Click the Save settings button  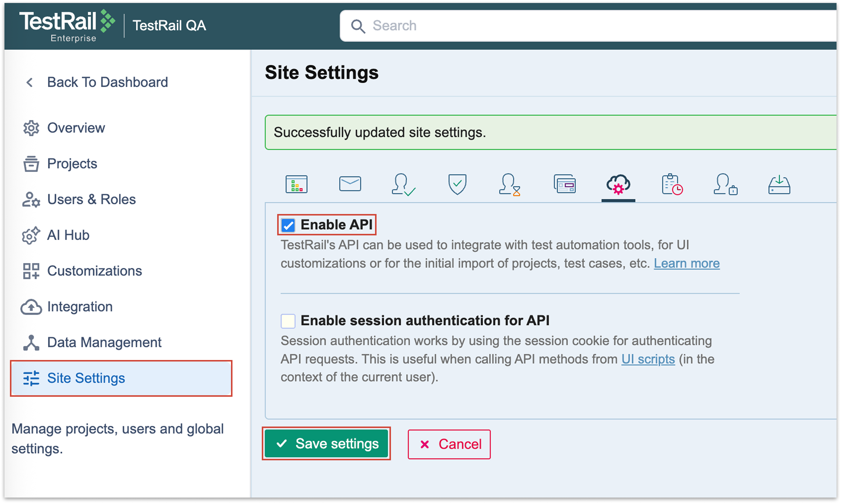coord(326,444)
